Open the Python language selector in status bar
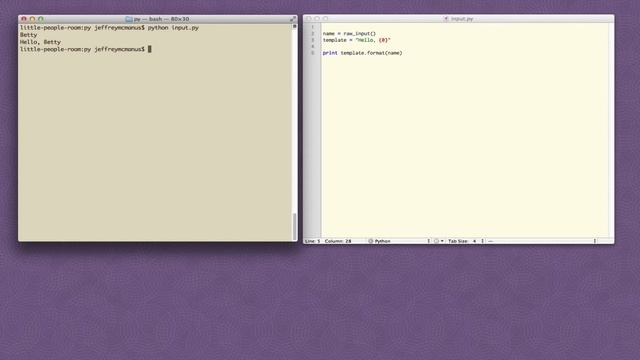This screenshot has width=640, height=360. pyautogui.click(x=399, y=241)
